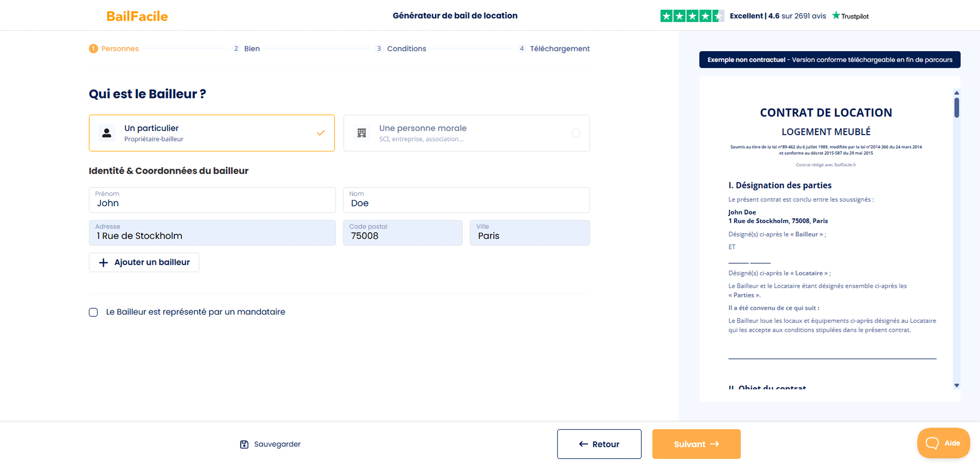The width and height of the screenshot is (980, 464).
Task: Click the chat bubble icon in Aide
Action: click(932, 443)
